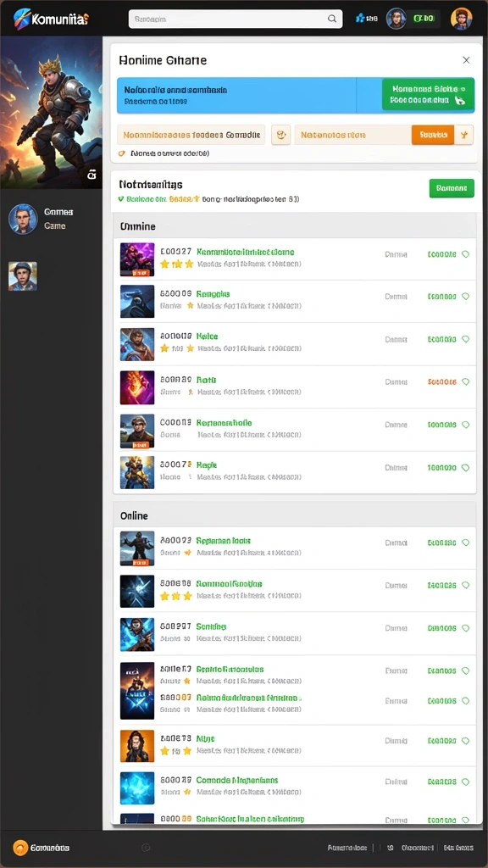Select the square soldier avatar in sidebar
The width and height of the screenshot is (488, 868).
[x=23, y=276]
